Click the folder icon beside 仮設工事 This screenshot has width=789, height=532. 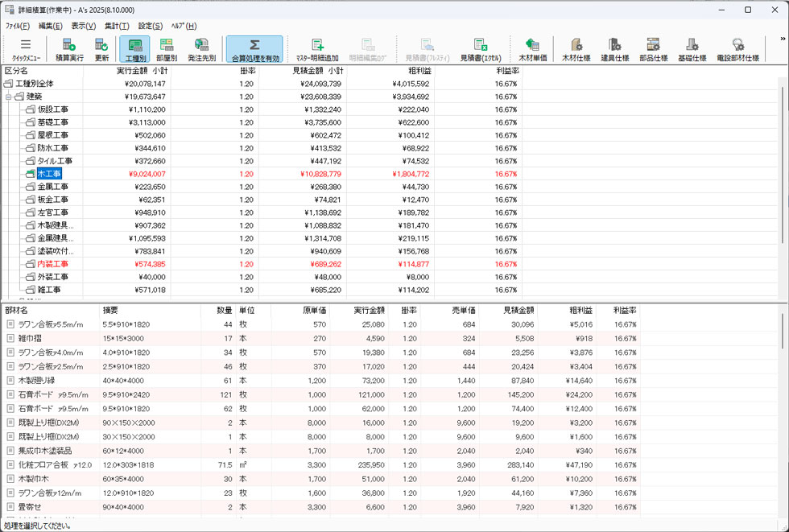click(x=31, y=109)
